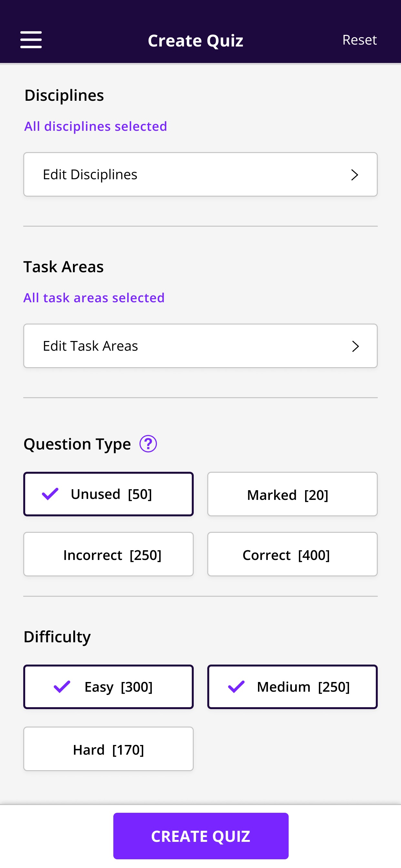Image resolution: width=401 pixels, height=868 pixels.
Task: Select the Hard [170] difficulty
Action: pos(108,749)
